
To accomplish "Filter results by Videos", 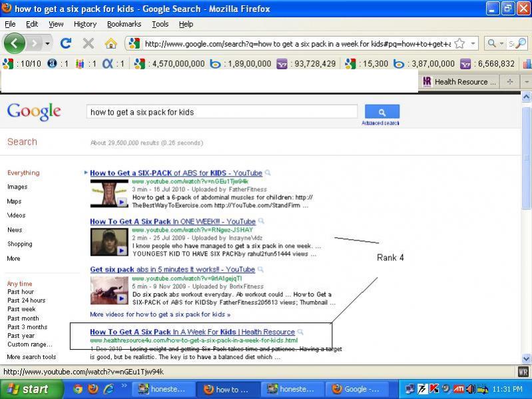I will (16, 215).
